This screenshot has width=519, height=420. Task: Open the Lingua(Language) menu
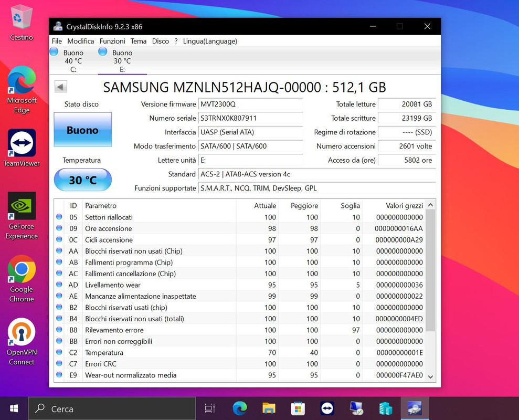(x=210, y=41)
